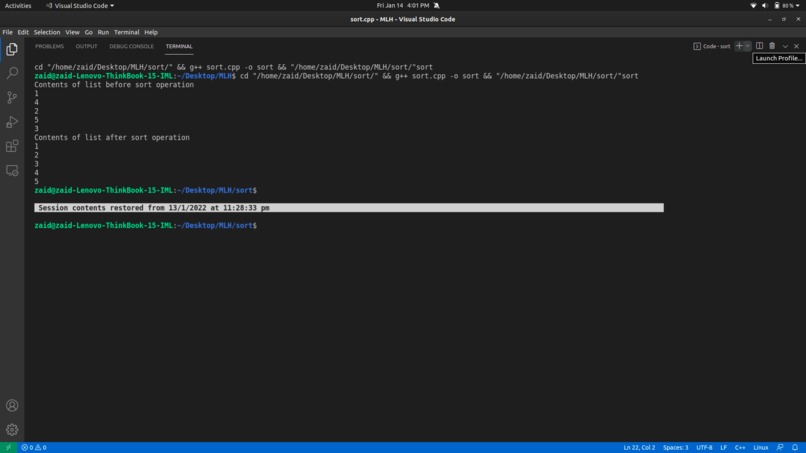Select language mode C++
806x453 pixels.
tap(740, 447)
